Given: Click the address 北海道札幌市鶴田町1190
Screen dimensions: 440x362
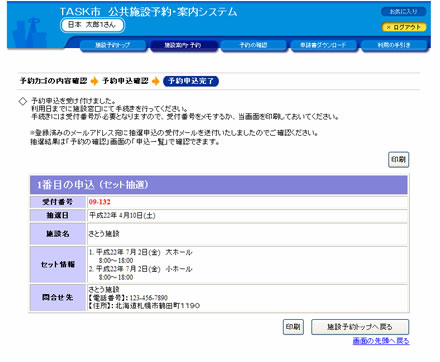Looking at the screenshot, I should 158,306.
